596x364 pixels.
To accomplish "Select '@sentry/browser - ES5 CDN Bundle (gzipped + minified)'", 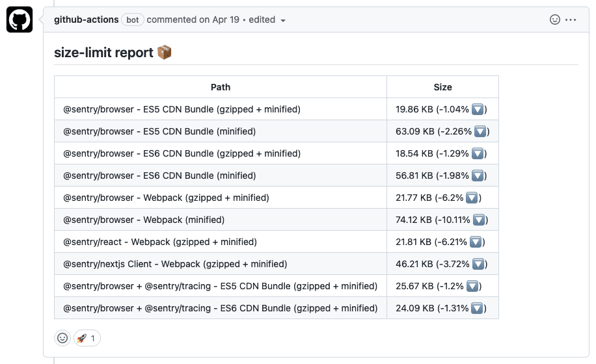I will coord(182,109).
